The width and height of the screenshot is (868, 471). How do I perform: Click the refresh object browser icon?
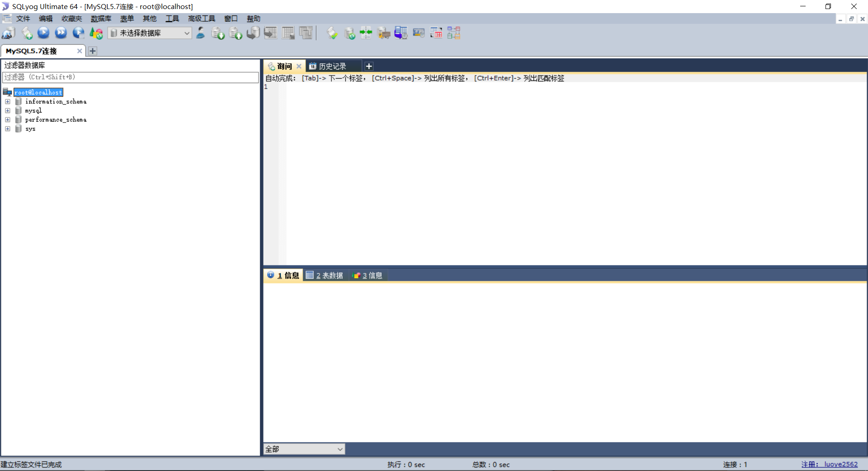(96, 33)
